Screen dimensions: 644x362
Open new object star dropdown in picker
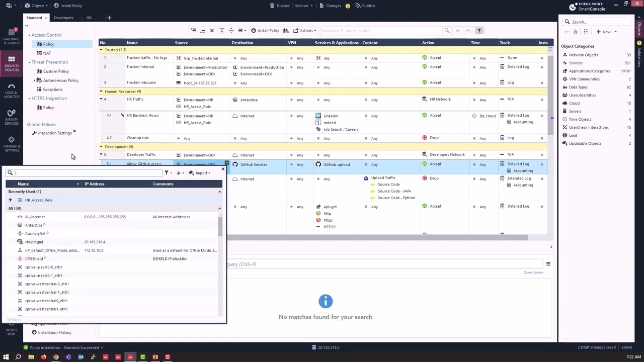point(180,173)
